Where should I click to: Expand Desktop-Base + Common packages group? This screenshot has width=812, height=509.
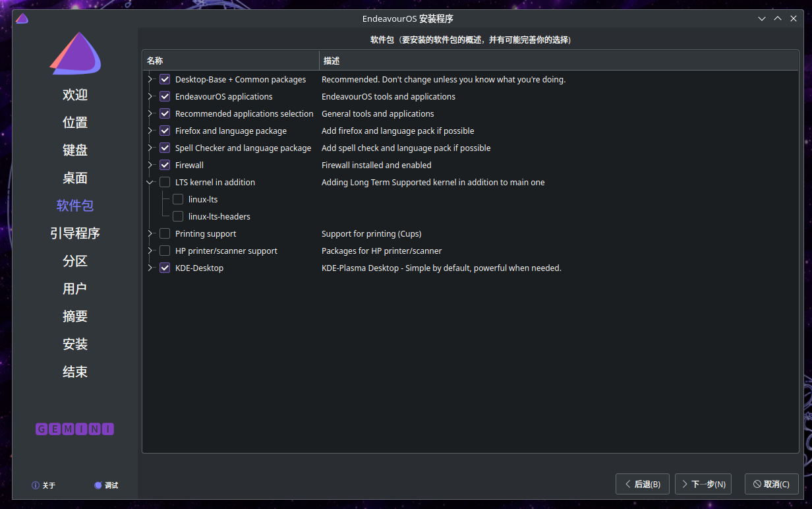pos(150,79)
